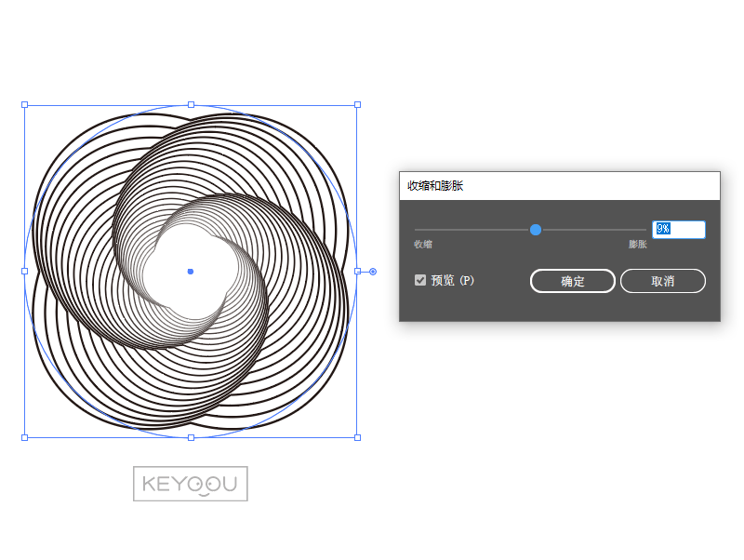Click the blue slider handle
Viewport: 744px width, 560px height.
tap(536, 230)
